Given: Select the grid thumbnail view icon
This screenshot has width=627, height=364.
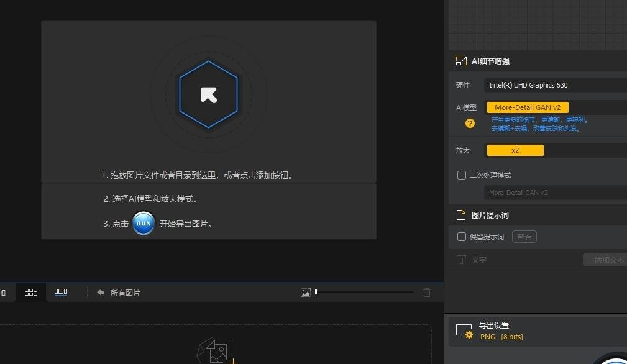Looking at the screenshot, I should click(31, 293).
